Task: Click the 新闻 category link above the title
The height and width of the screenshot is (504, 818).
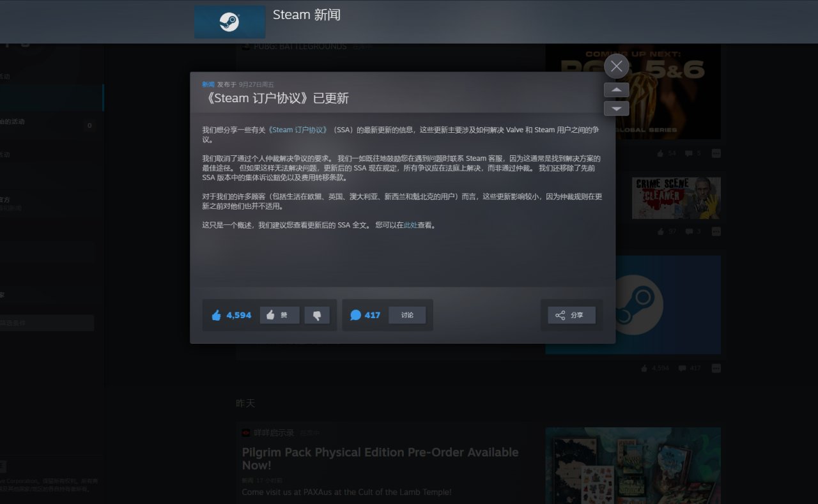Action: [208, 84]
